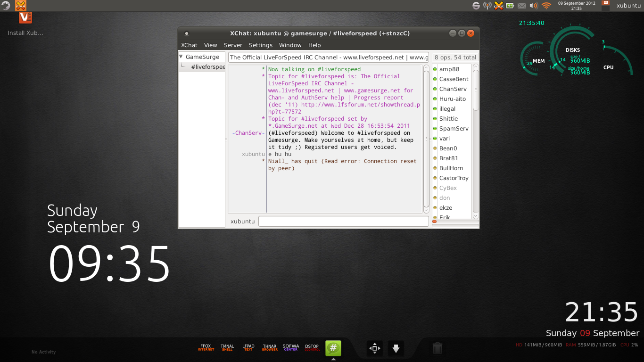Click the channel topic text field
Viewport: 644px width, 362px height.
tap(328, 58)
